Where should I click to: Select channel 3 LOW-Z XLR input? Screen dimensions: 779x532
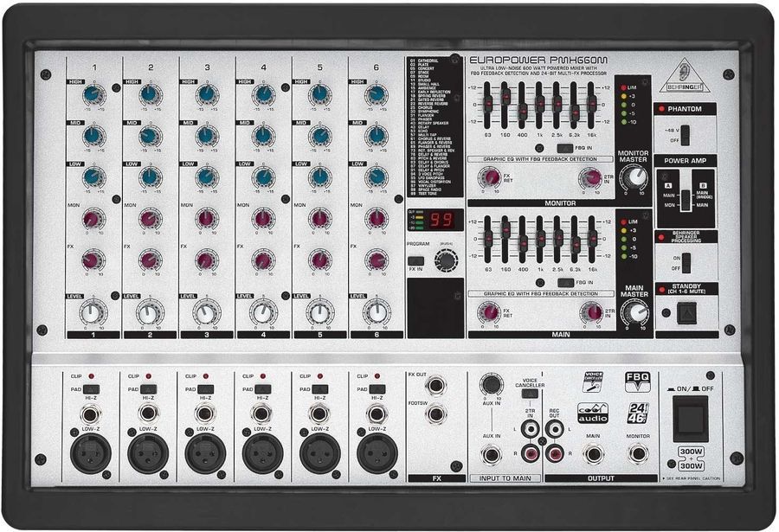point(205,453)
